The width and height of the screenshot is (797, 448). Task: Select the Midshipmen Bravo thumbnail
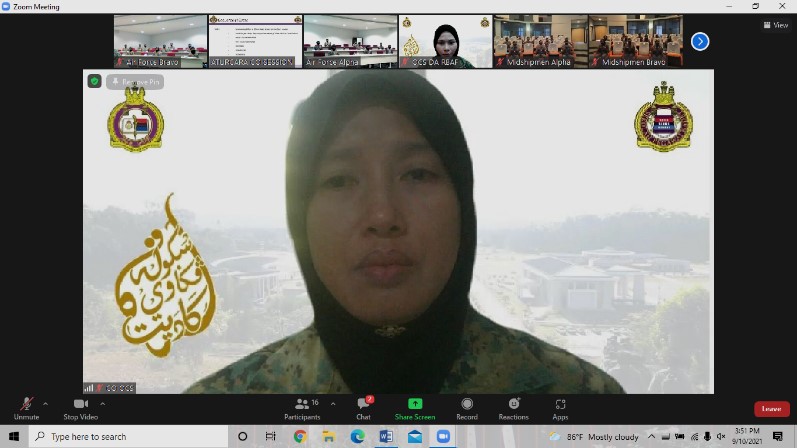coord(635,41)
